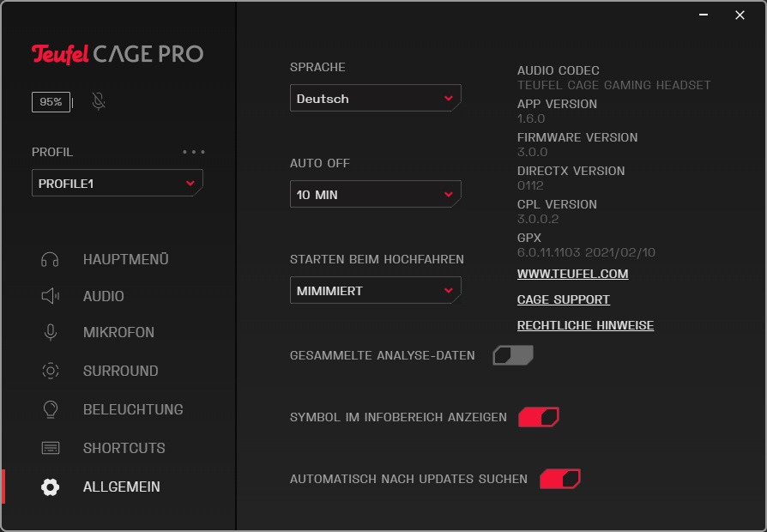
Task: Open the WWW.TEUFEL.COM link
Action: click(572, 274)
